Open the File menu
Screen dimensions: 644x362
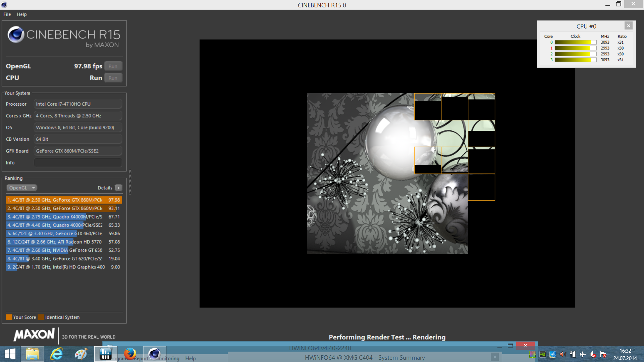pos(7,14)
